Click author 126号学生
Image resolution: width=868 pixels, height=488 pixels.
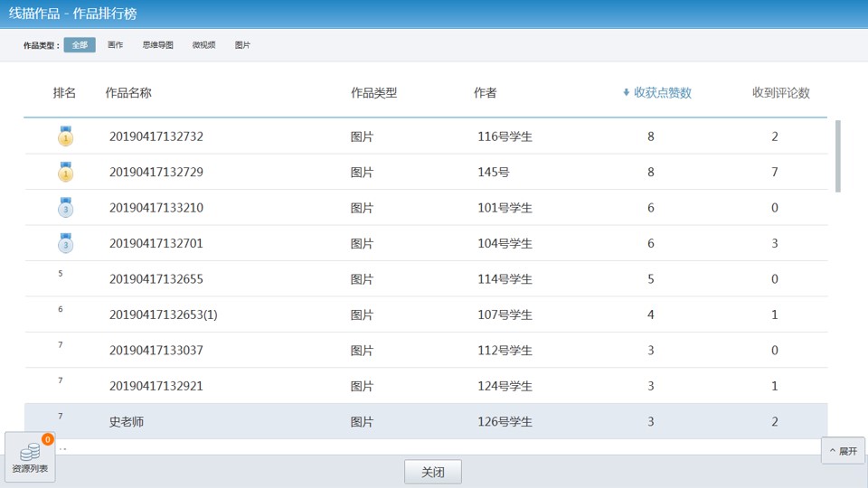click(x=505, y=422)
